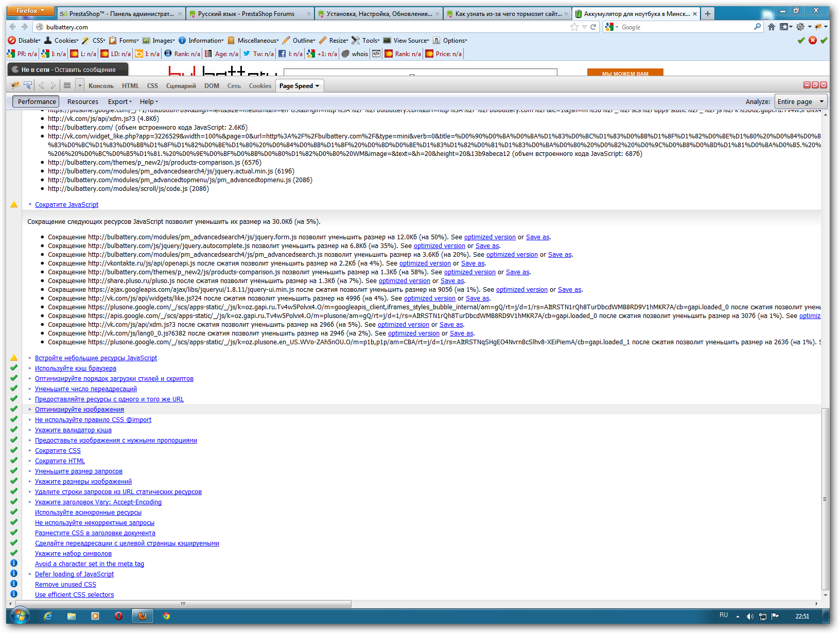Open the Disable menu in Web Developer toolbar

(24, 40)
